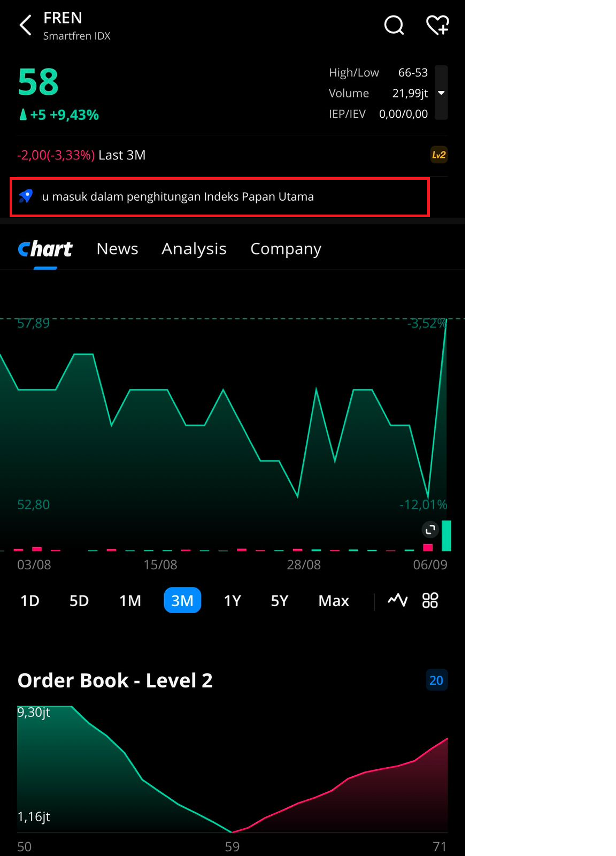Viewport: 616px width, 856px height.
Task: Tap the 15/08 date label on chart
Action: (160, 564)
